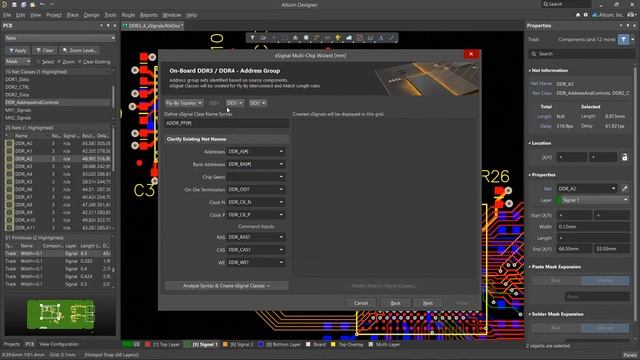This screenshot has height=360, width=640.
Task: Click the Back button in the wizard
Action: point(395,303)
